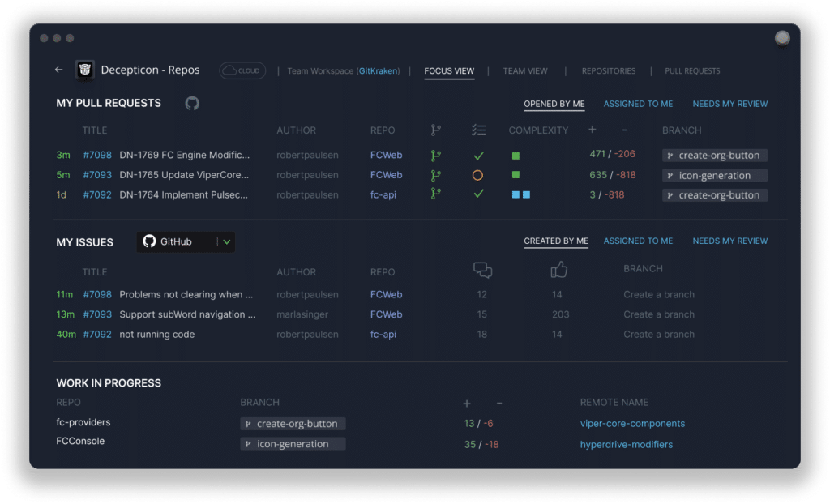830x504 pixels.
Task: Open the hyperdrive-modifiers remote link
Action: tap(627, 445)
